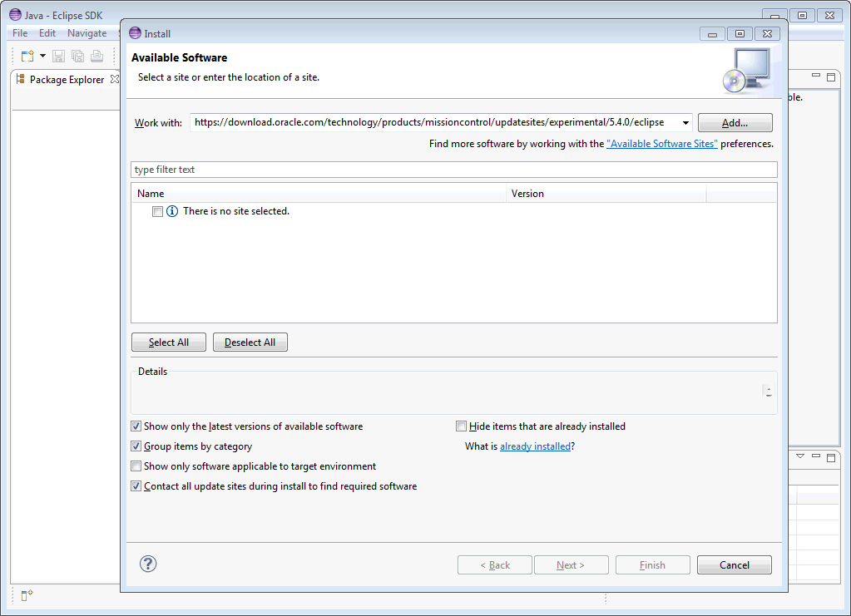Open the Available Software Sites link
851x616 pixels.
tap(661, 144)
